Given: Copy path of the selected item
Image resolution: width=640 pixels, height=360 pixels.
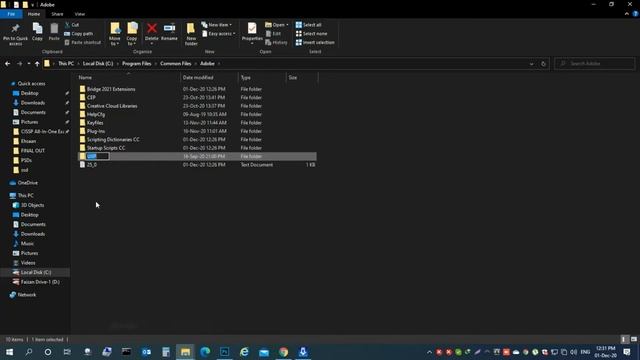Looking at the screenshot, I should tap(79, 34).
